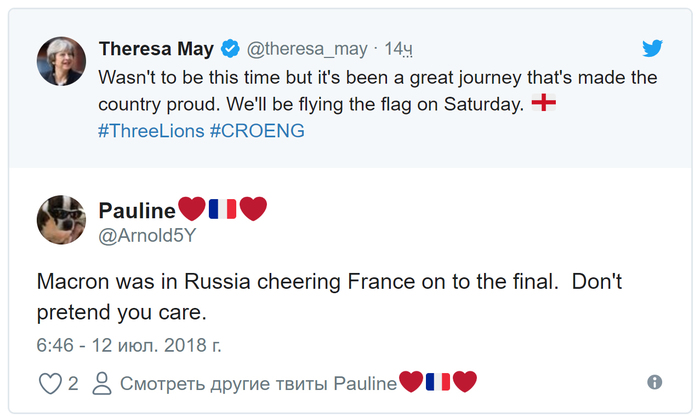Image resolution: width=700 pixels, height=419 pixels.
Task: Click the French flag emoji beside Pauline's name
Action: 222,208
